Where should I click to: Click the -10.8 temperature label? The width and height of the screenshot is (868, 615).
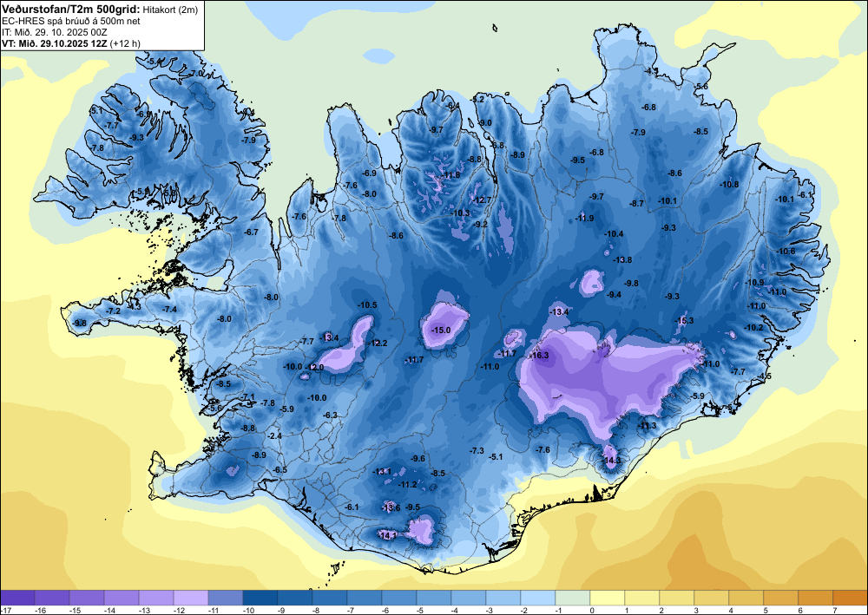pyautogui.click(x=729, y=184)
